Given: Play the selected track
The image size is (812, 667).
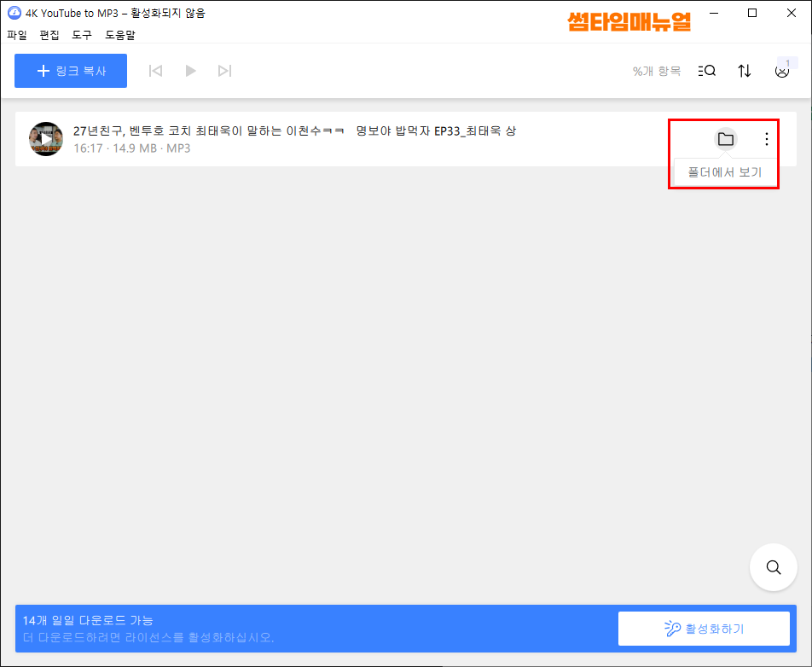Looking at the screenshot, I should click(x=190, y=71).
